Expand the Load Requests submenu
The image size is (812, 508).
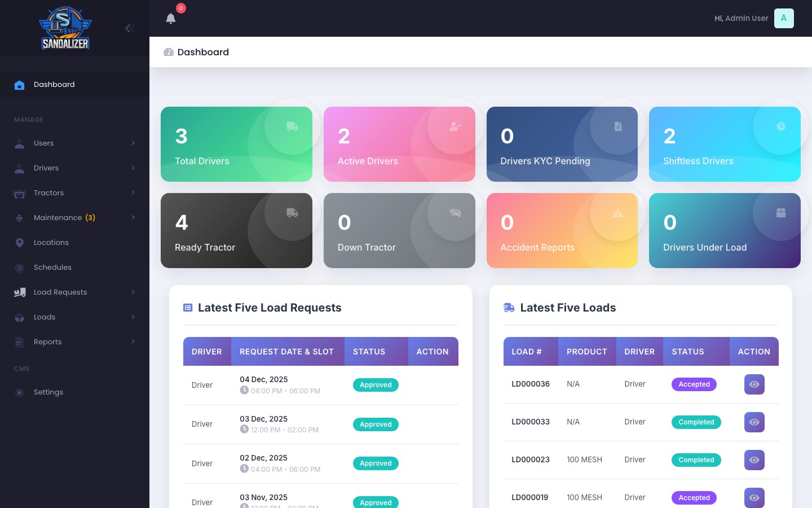click(74, 292)
